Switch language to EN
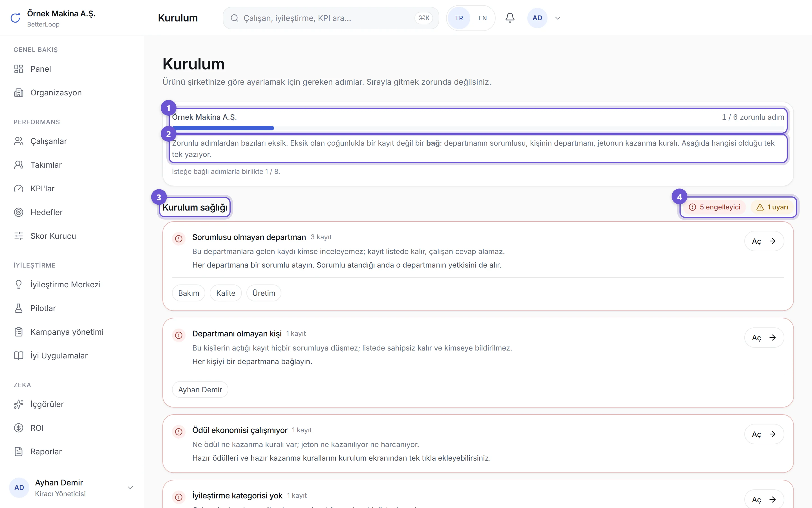This screenshot has width=812, height=508. [x=482, y=18]
